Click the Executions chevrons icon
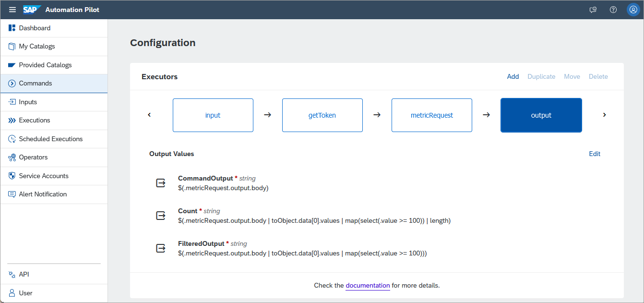 coord(12,121)
